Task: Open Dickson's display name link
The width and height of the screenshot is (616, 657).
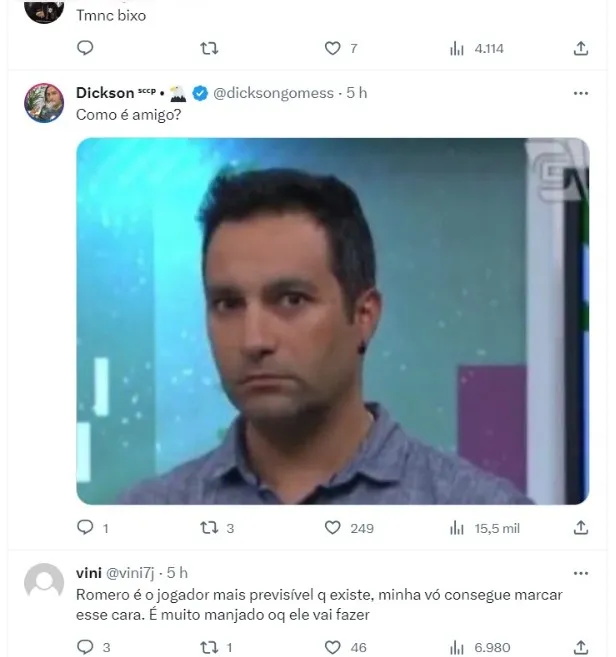Action: point(105,93)
